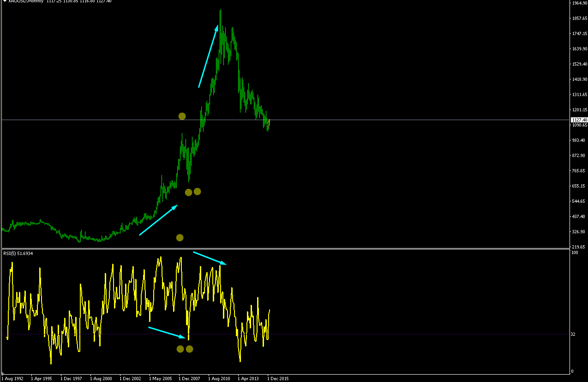Viewport: 588px width, 382px height.
Task: Click the 326.90 price axis label
Action: point(580,232)
